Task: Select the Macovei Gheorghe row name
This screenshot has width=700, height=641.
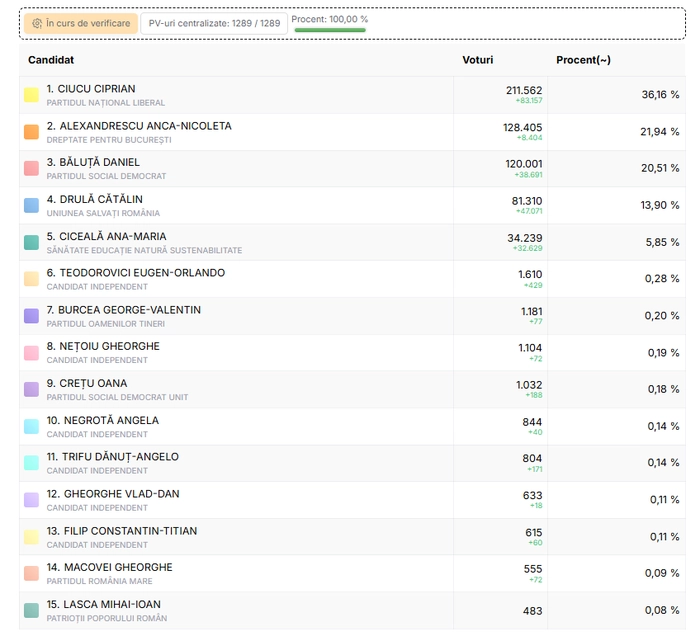Action: click(x=109, y=567)
